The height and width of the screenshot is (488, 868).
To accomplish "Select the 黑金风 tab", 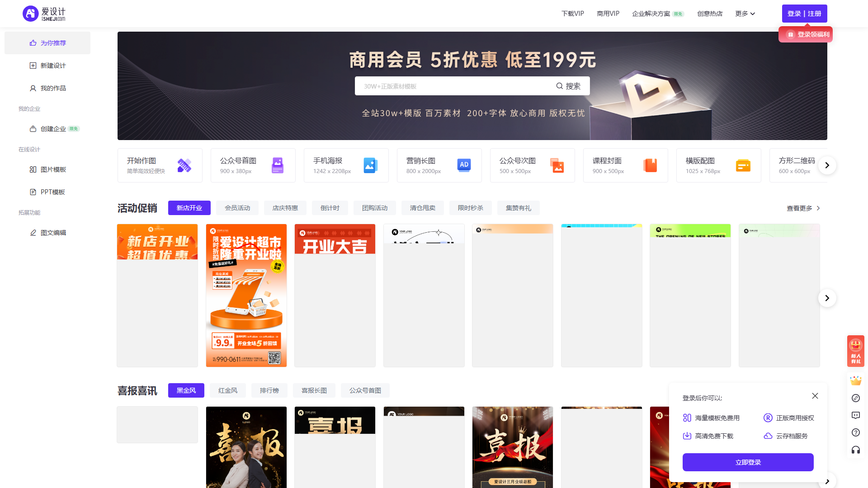I will pyautogui.click(x=186, y=390).
